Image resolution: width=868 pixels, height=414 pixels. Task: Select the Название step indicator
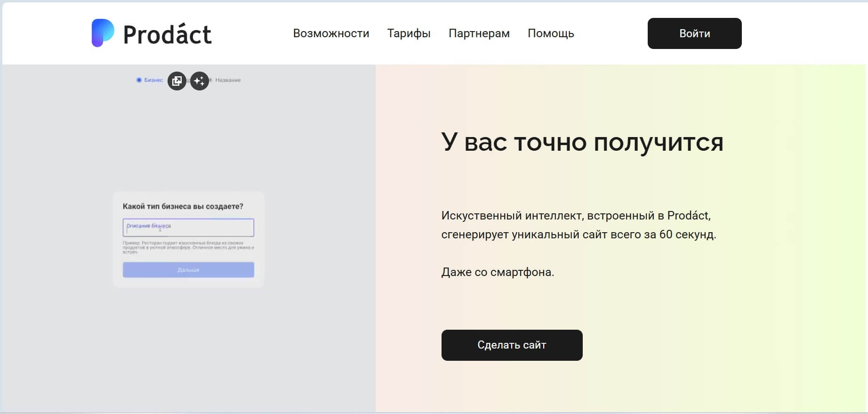[x=225, y=80]
